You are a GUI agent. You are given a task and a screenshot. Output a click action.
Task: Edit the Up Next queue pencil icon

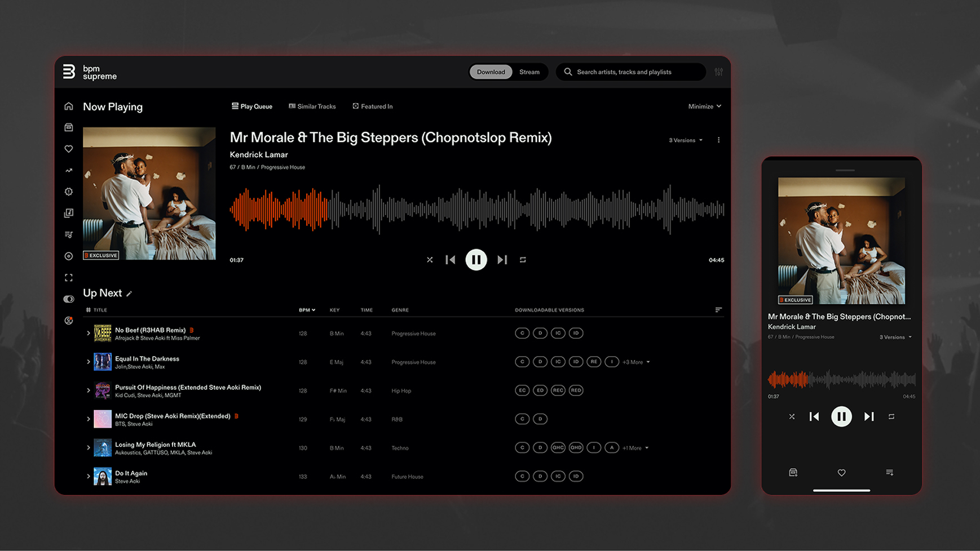[129, 294]
